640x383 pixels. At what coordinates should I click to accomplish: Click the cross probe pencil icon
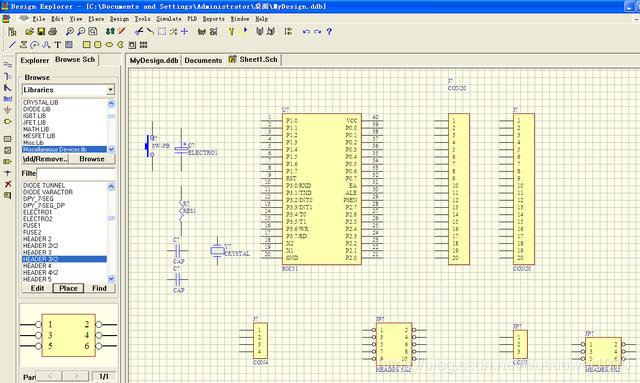click(122, 31)
